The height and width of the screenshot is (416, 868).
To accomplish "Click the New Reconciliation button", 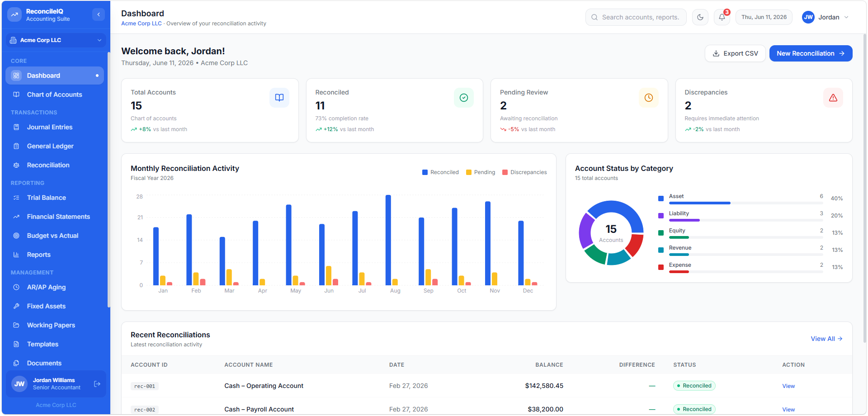I will pos(811,53).
